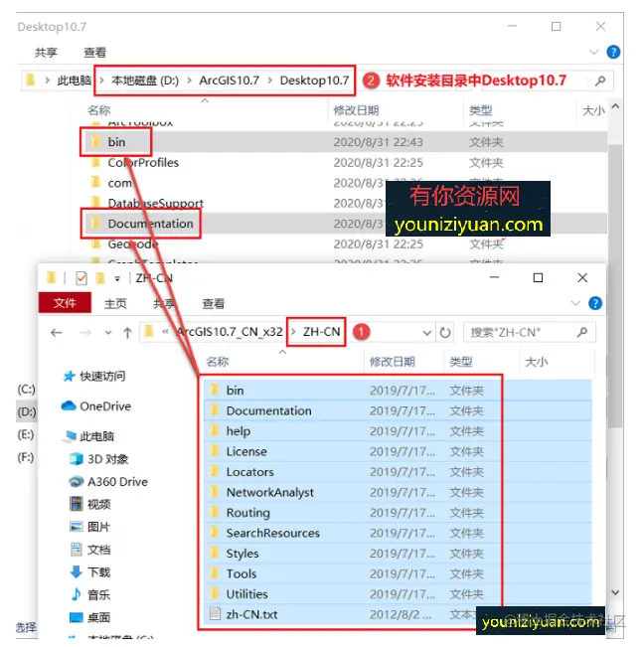Viewport: 644px width, 647px height.
Task: Select the Styles folder
Action: 398,554
